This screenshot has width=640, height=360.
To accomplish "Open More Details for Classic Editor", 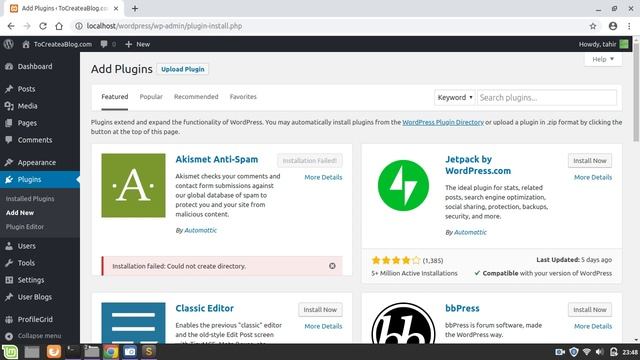I will 323,327.
